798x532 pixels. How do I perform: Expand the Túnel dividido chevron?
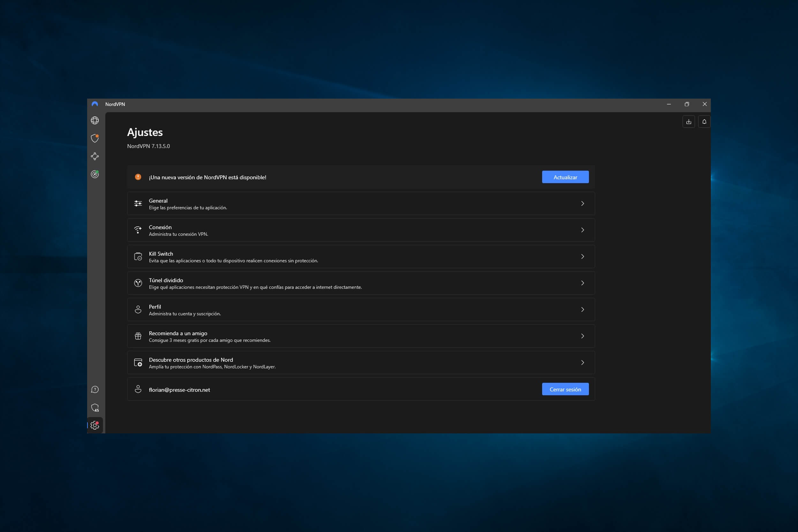coord(583,283)
